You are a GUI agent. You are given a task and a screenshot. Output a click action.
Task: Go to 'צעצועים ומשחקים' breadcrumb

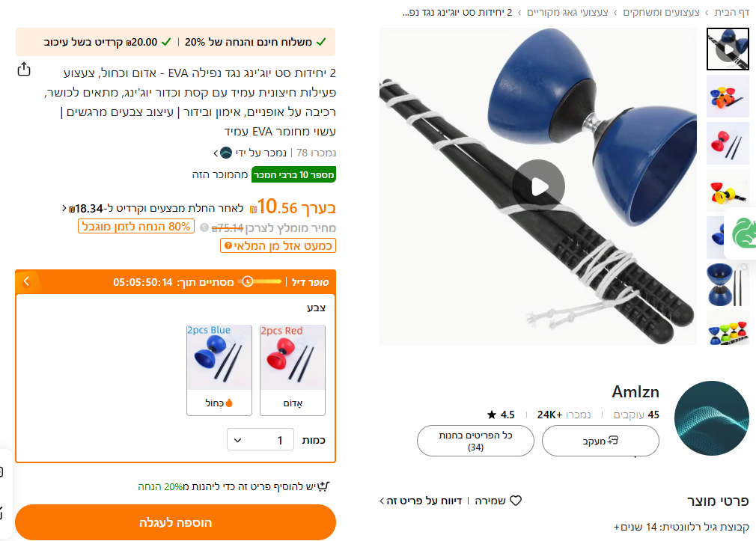[x=661, y=13]
